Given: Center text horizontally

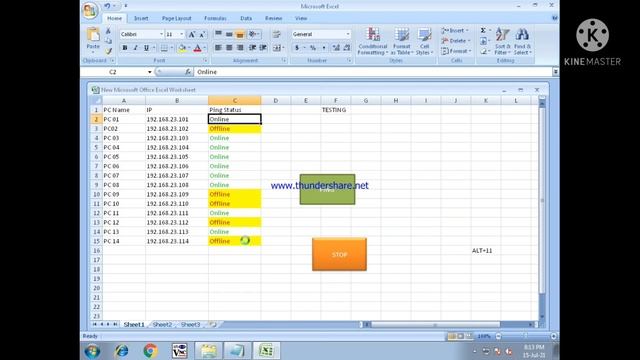Looking at the screenshot, I should click(x=229, y=48).
